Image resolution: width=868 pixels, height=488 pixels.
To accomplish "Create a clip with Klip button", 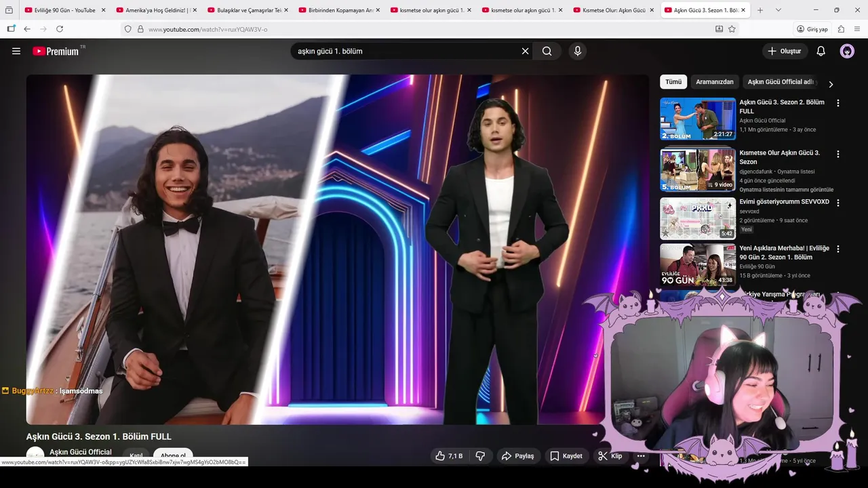I will pyautogui.click(x=610, y=456).
